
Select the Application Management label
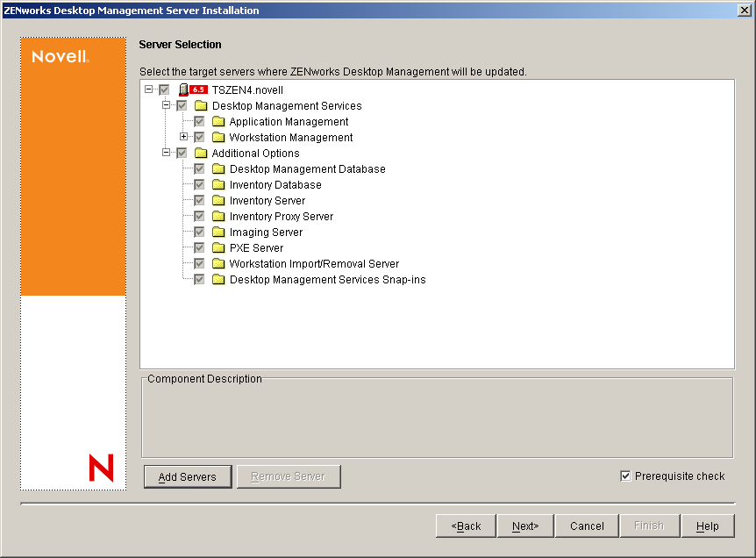pos(289,122)
